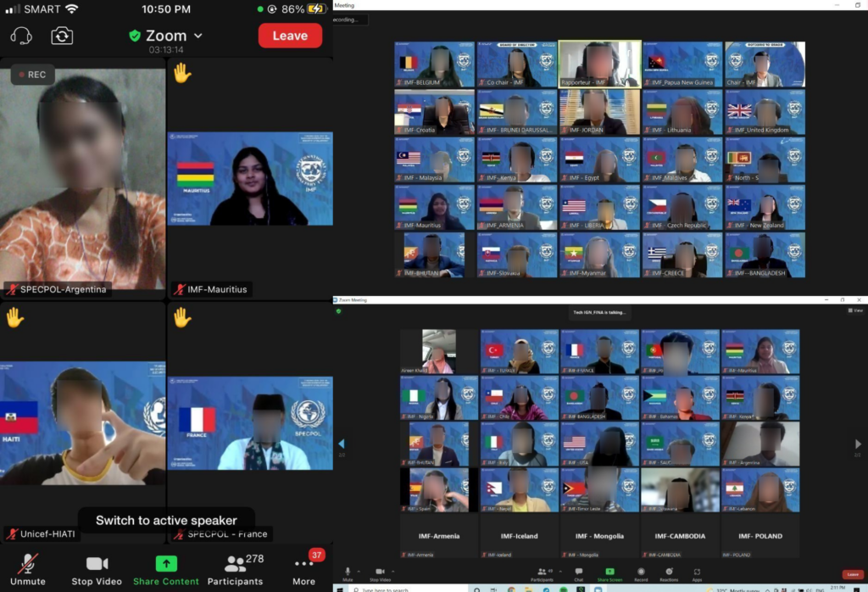Viewport: 868px width, 592px height.
Task: Go to next gallery page with right arrow
Action: coord(857,444)
